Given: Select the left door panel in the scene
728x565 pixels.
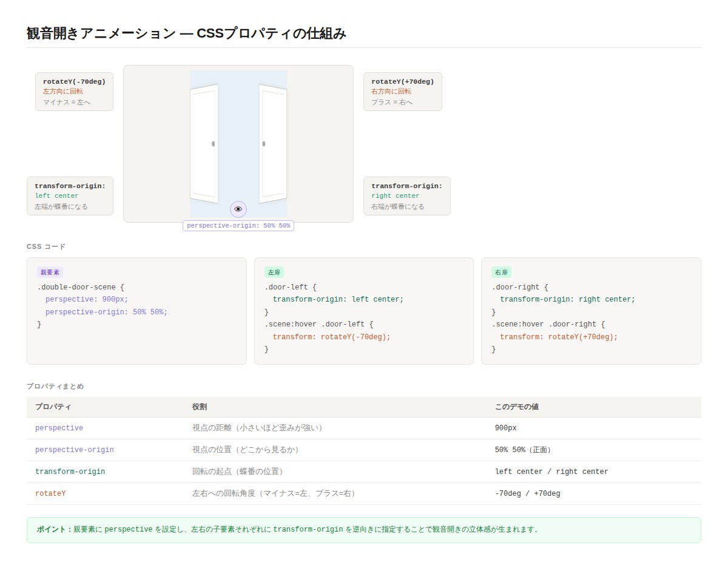Looking at the screenshot, I should 203,144.
